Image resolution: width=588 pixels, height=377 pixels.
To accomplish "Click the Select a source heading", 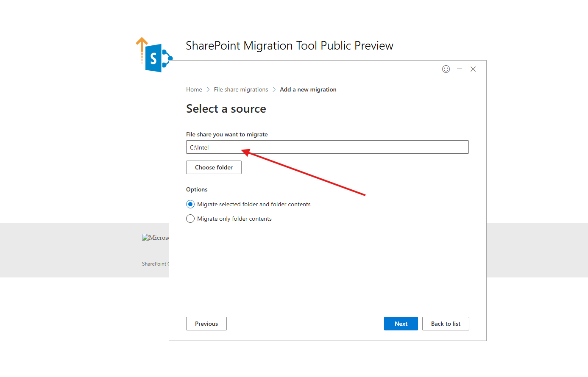I will click(x=226, y=109).
